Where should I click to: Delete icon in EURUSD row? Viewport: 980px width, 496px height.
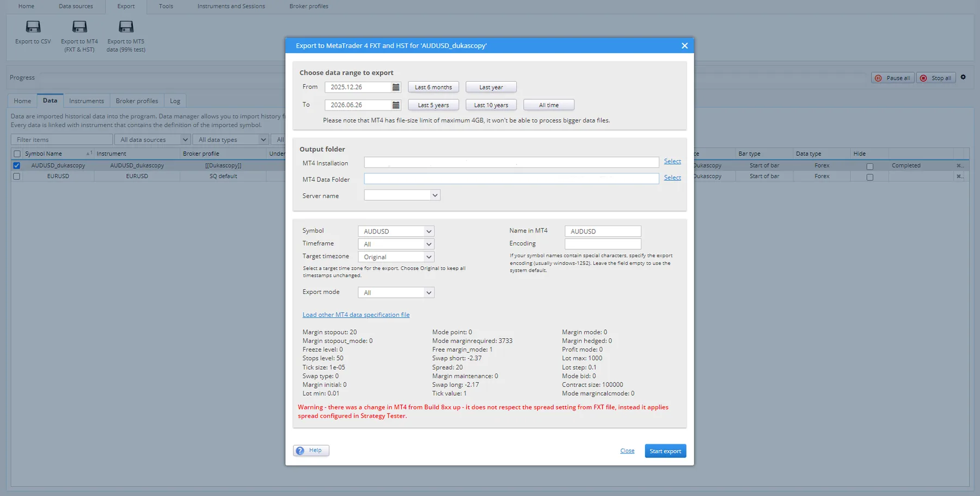[959, 176]
